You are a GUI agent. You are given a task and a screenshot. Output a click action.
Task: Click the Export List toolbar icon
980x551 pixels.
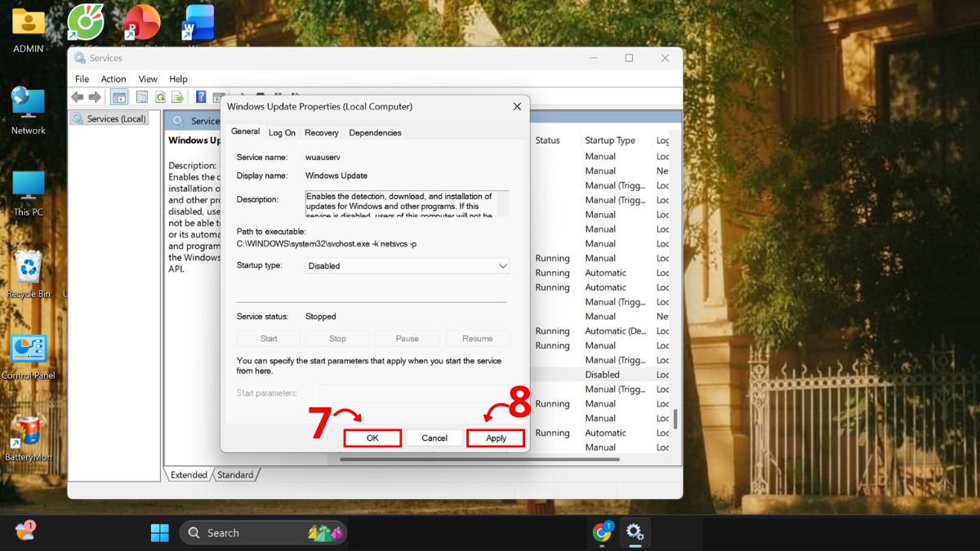tap(177, 96)
